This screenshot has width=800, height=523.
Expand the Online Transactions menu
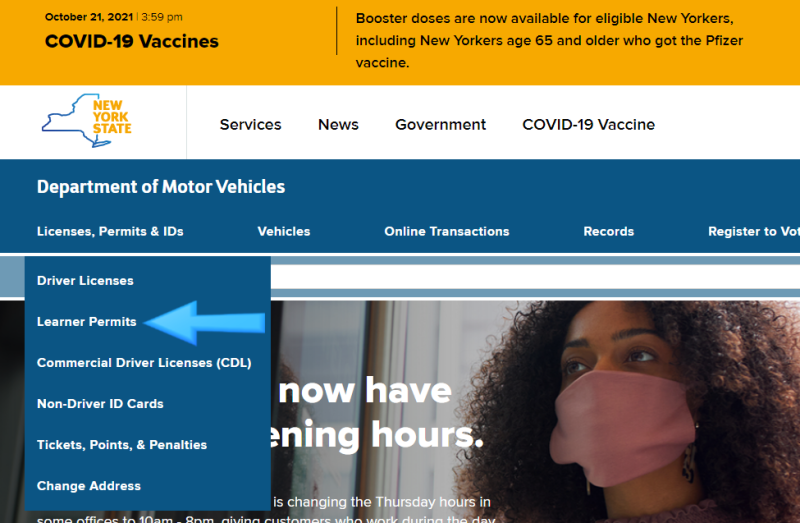click(446, 231)
